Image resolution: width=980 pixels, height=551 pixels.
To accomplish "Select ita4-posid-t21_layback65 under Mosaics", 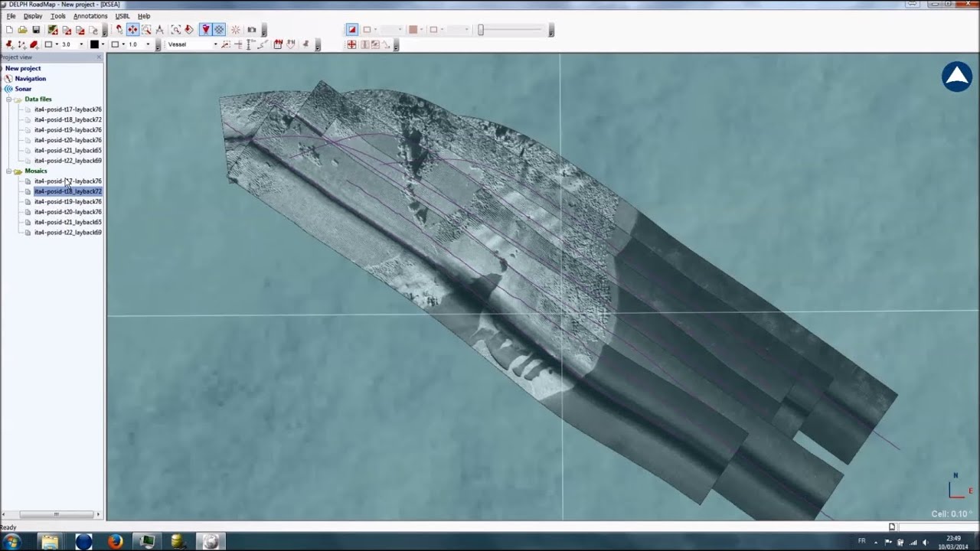I will coord(68,222).
